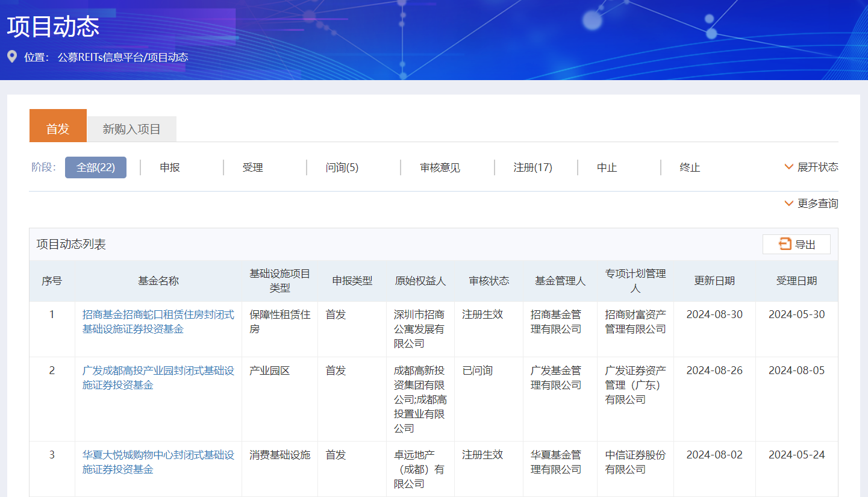Click the location pin icon
This screenshot has width=868, height=497.
[x=12, y=57]
